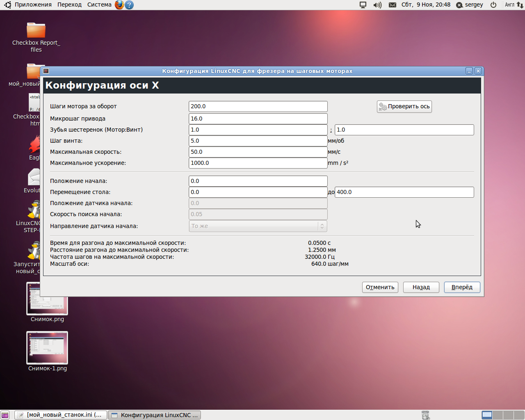The width and height of the screenshot is (525, 420).
Task: Open the volume control icon
Action: [377, 5]
